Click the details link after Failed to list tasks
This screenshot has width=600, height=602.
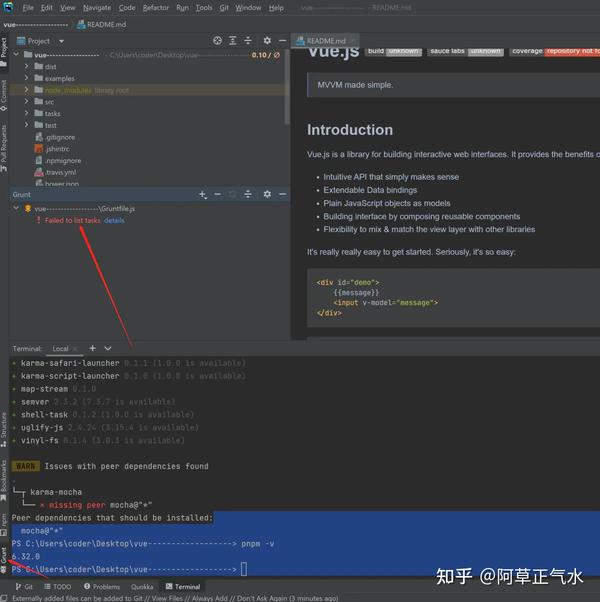pos(114,220)
